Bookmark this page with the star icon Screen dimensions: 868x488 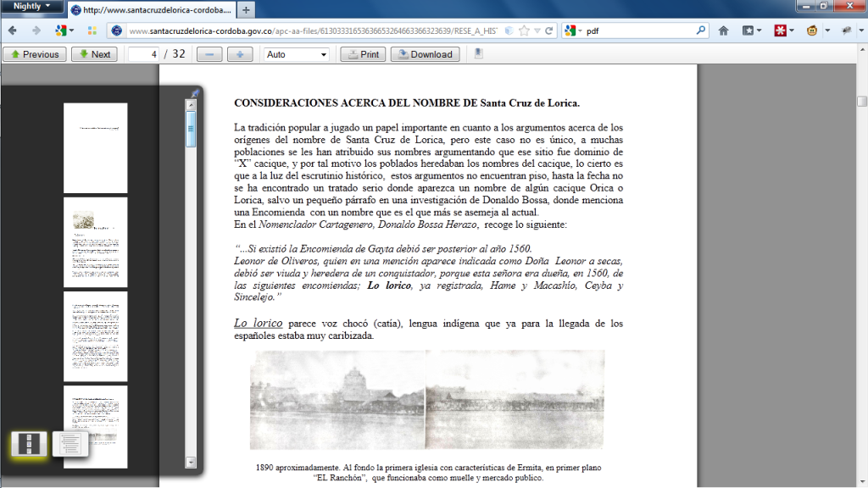[524, 30]
